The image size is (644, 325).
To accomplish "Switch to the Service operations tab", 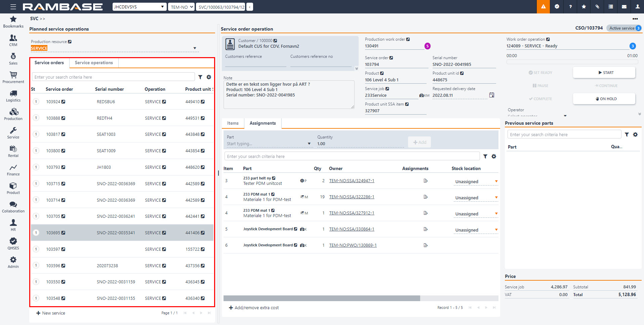I will click(x=94, y=63).
